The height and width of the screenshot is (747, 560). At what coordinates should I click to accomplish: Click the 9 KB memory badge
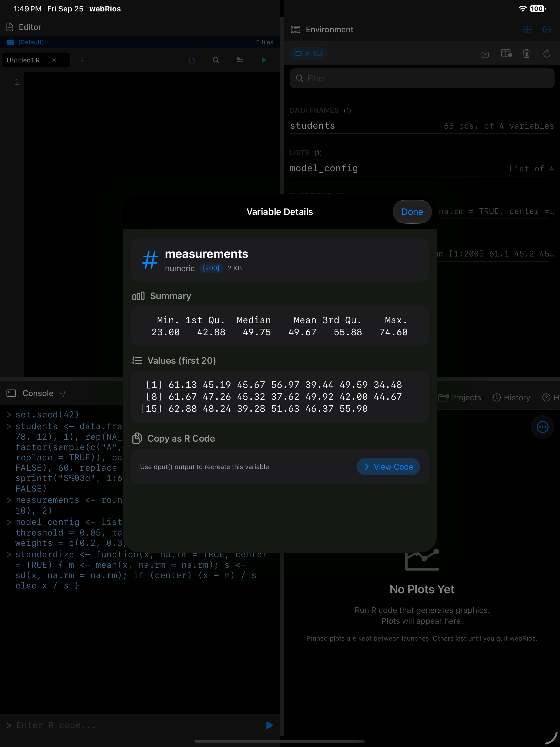[308, 53]
